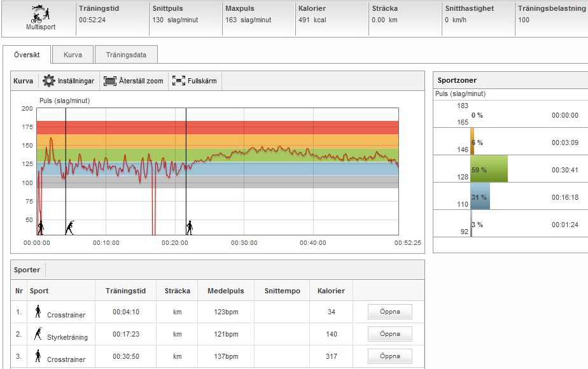Click Öppna for the 00:30:50 Crosstrainer

click(x=389, y=356)
